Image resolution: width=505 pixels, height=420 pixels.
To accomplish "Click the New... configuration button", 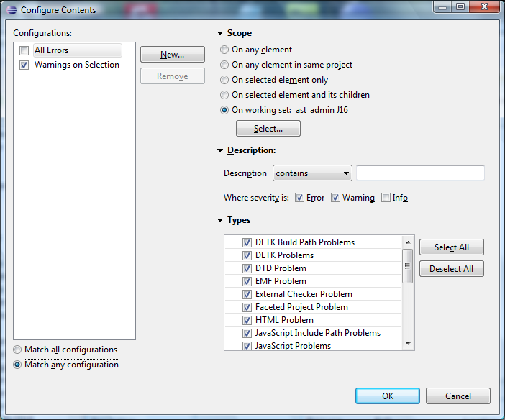I will click(172, 55).
